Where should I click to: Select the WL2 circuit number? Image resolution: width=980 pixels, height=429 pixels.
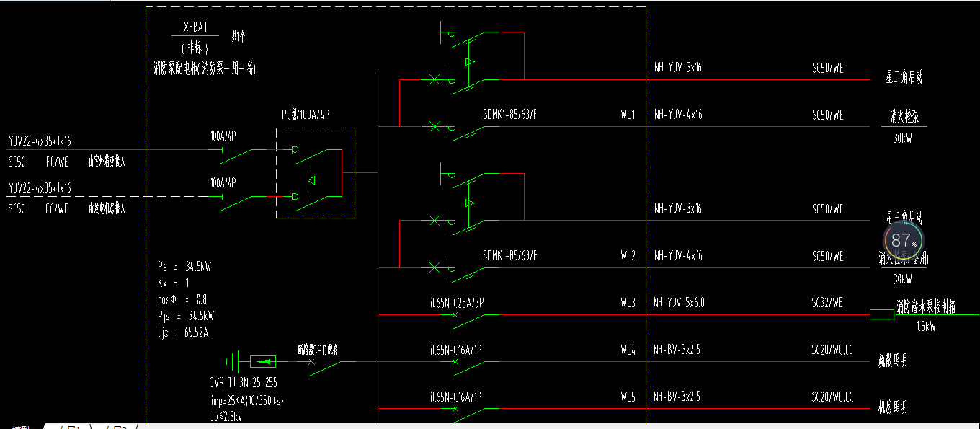(628, 255)
